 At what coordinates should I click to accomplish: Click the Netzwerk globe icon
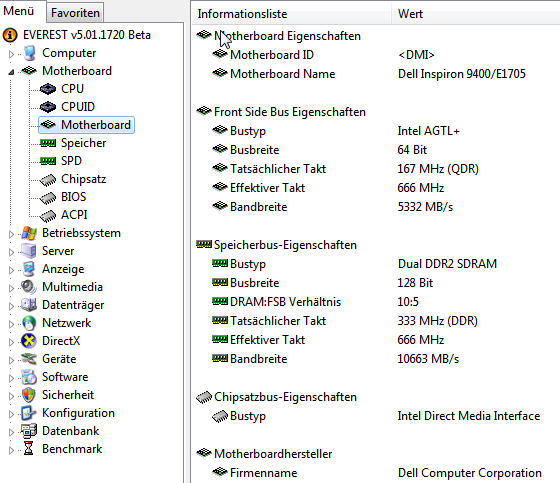29,323
